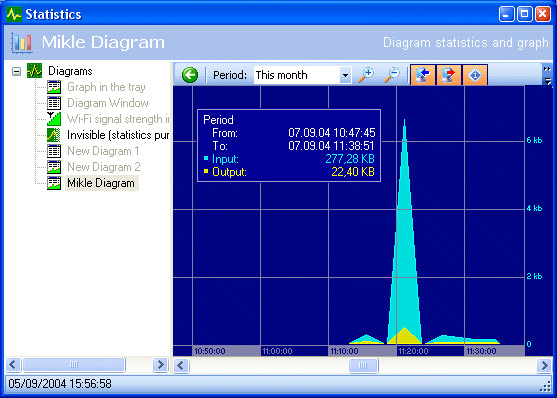Viewport: 557px width, 398px height.
Task: Select the Diagram Window tree item
Action: pos(108,103)
